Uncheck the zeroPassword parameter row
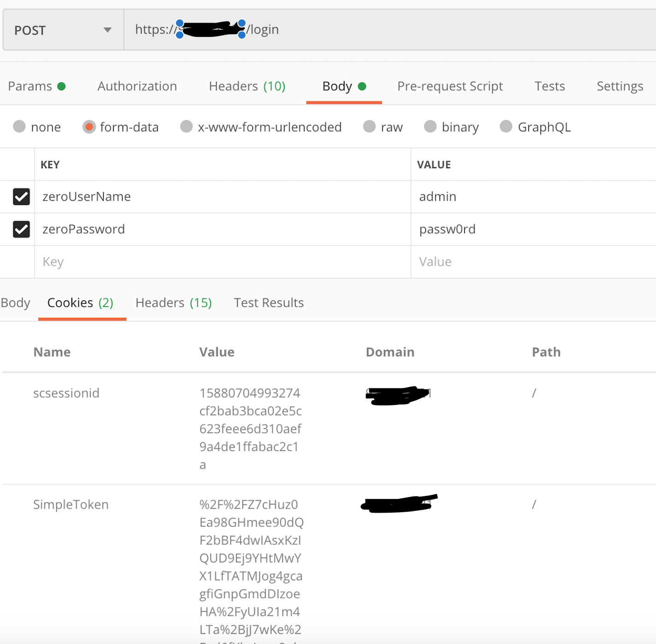The width and height of the screenshot is (656, 644). (21, 229)
